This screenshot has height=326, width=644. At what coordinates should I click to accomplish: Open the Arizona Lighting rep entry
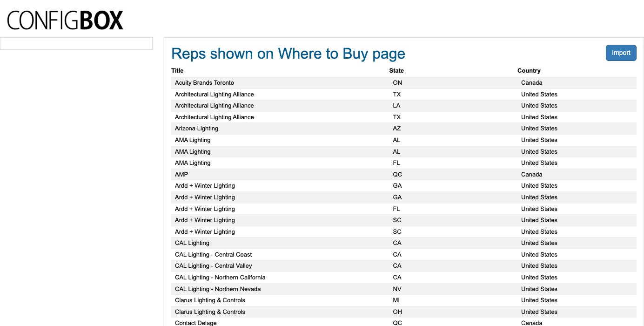(x=196, y=129)
